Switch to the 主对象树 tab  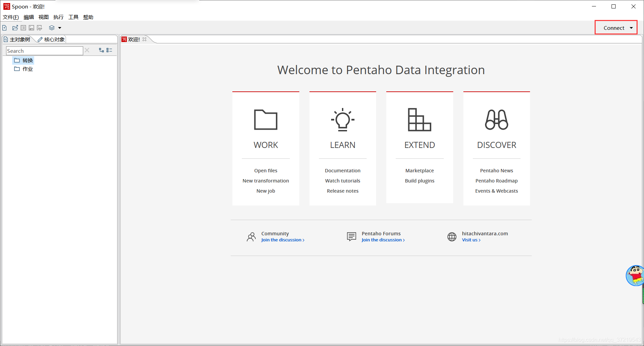(x=17, y=39)
